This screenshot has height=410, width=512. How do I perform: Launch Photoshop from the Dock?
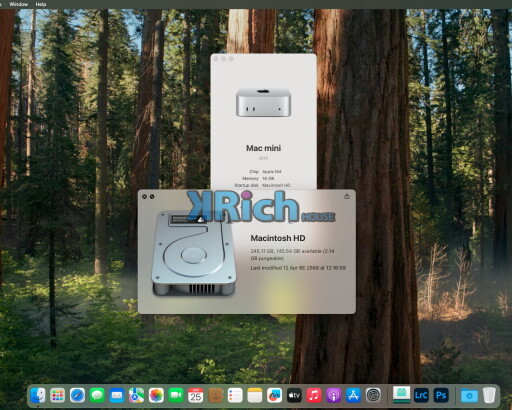441,396
